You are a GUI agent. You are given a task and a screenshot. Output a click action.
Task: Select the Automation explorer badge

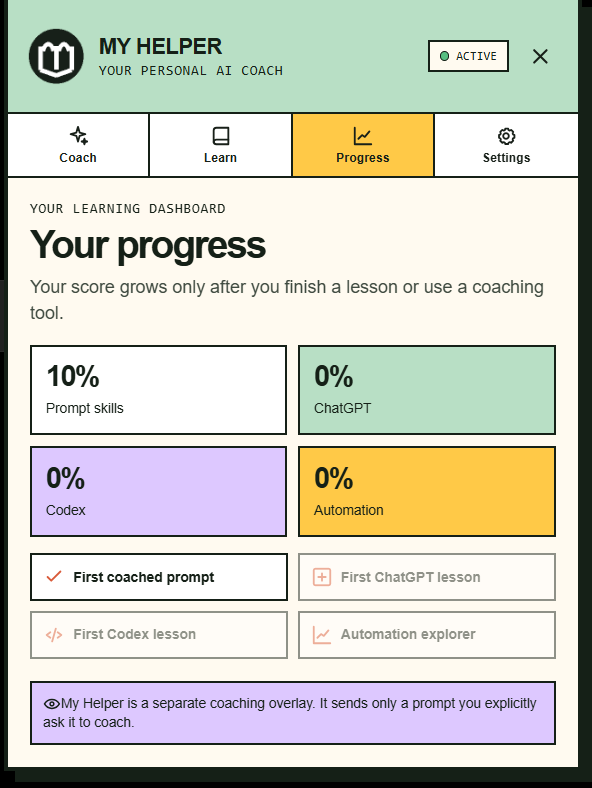(427, 635)
